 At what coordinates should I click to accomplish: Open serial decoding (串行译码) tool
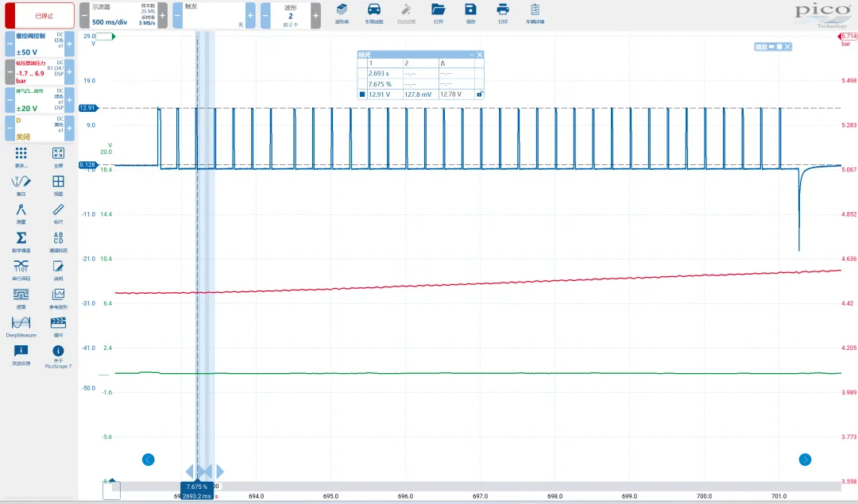click(x=21, y=269)
